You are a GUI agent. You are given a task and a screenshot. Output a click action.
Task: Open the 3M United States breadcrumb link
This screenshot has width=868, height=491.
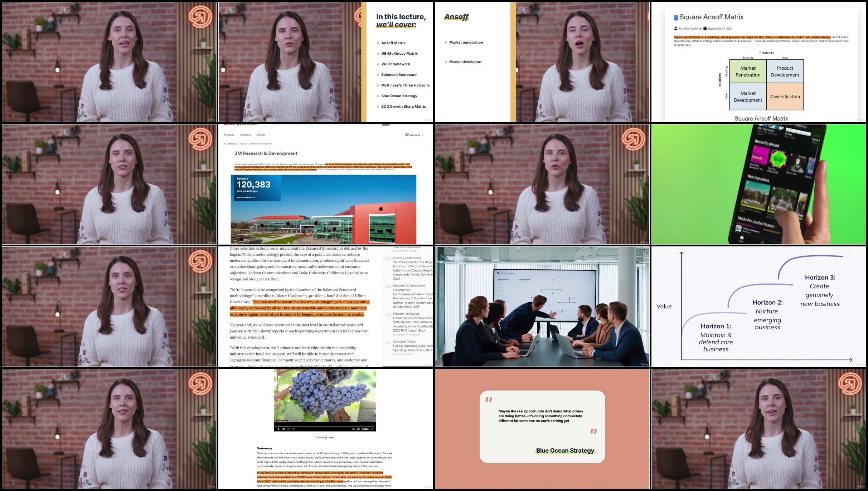click(230, 144)
